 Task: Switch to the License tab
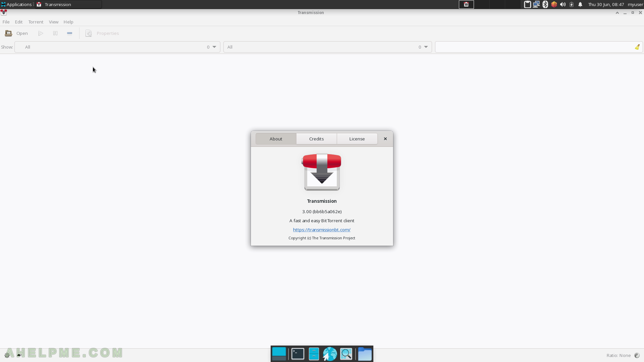(357, 139)
